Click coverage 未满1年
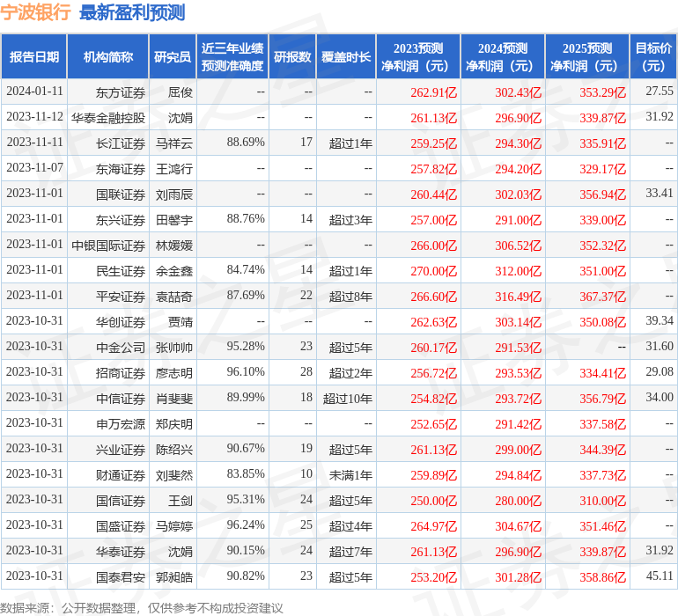Image resolution: width=678 pixels, height=616 pixels. point(350,474)
